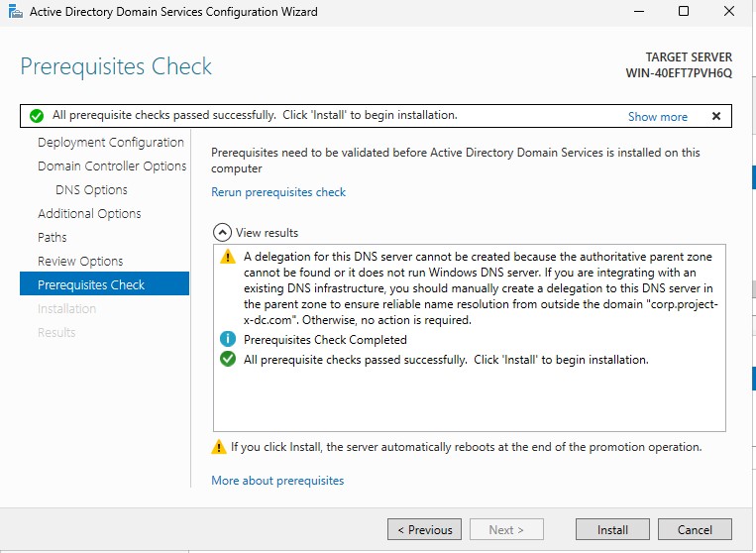Screen dimensions: 756x553
Task: Open Deployment Configuration step
Action: point(110,143)
